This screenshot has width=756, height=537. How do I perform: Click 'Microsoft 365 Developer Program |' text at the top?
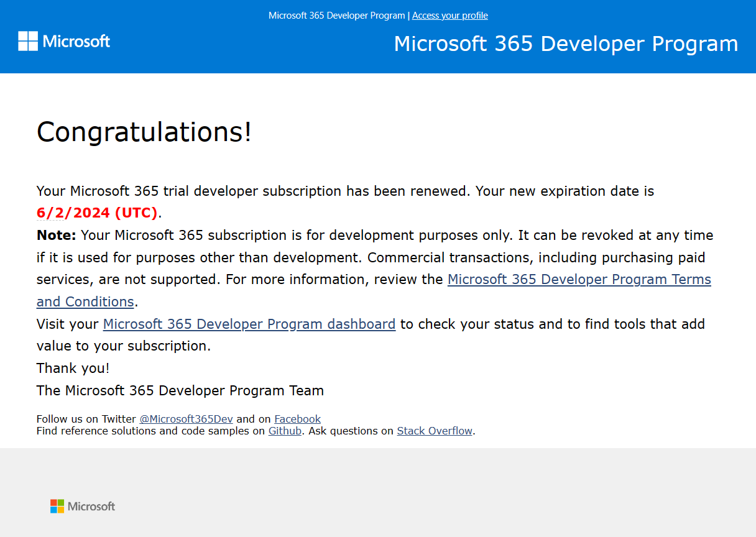pyautogui.click(x=339, y=16)
